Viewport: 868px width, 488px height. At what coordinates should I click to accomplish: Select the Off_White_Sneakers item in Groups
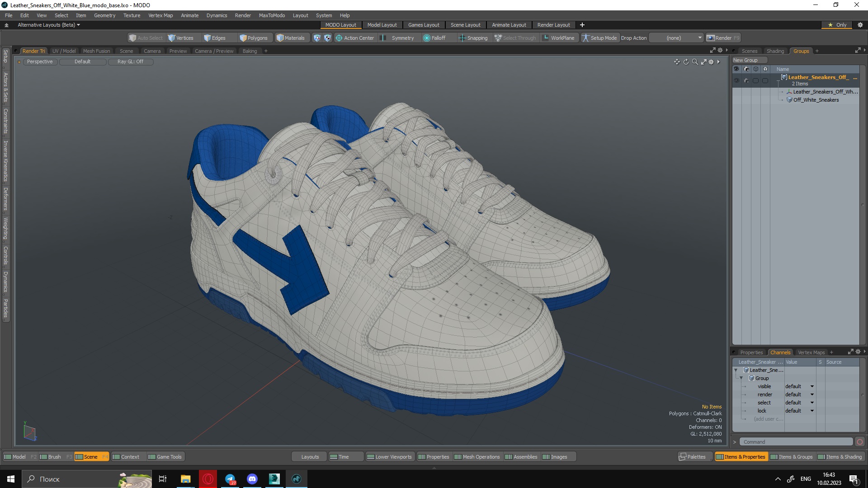[816, 100]
